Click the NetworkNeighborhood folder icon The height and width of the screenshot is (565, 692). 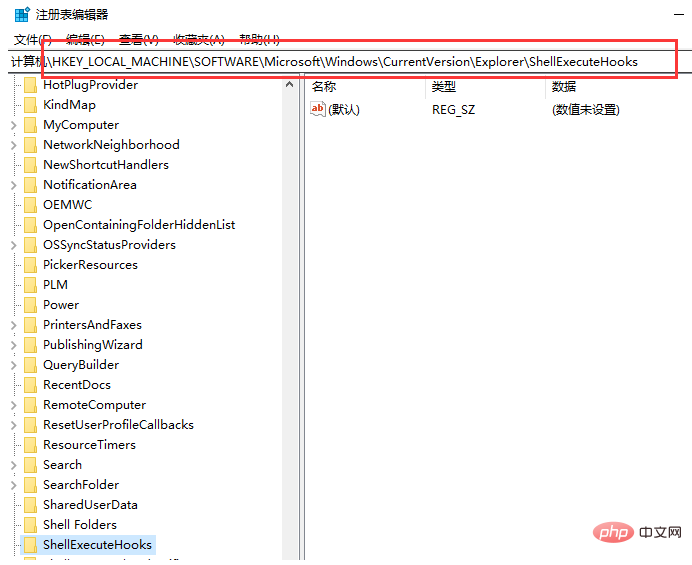30,145
